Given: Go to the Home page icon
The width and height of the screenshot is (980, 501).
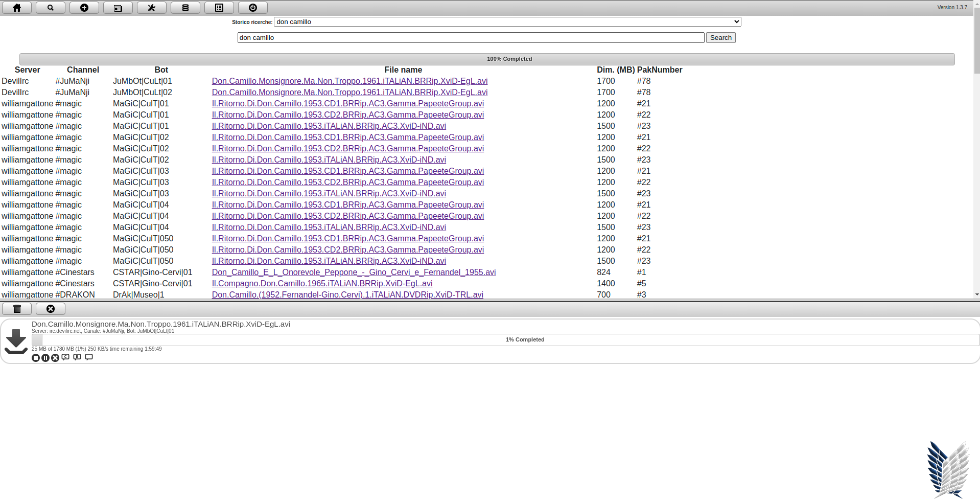Looking at the screenshot, I should click(17, 8).
